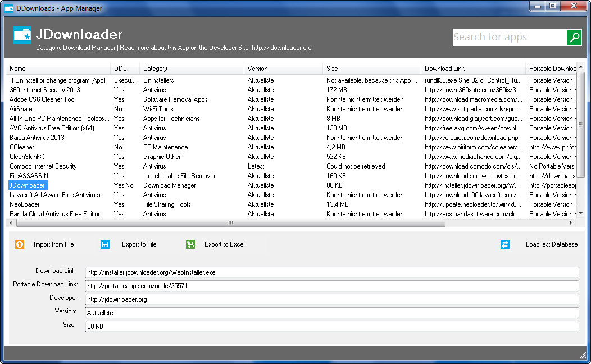Click the 'Undeleteable File Remover' category cell
591x364 pixels.
pyautogui.click(x=179, y=176)
